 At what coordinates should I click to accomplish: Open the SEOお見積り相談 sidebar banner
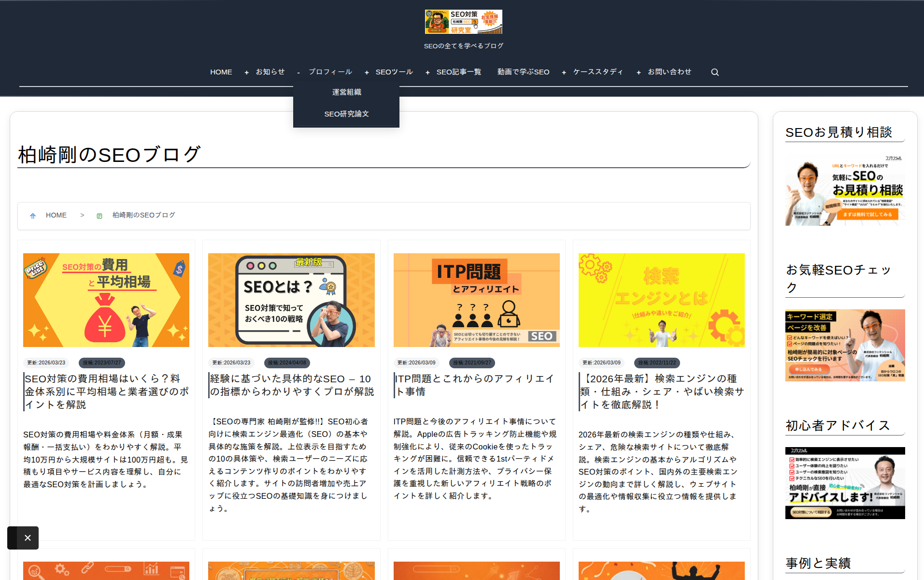(x=844, y=191)
